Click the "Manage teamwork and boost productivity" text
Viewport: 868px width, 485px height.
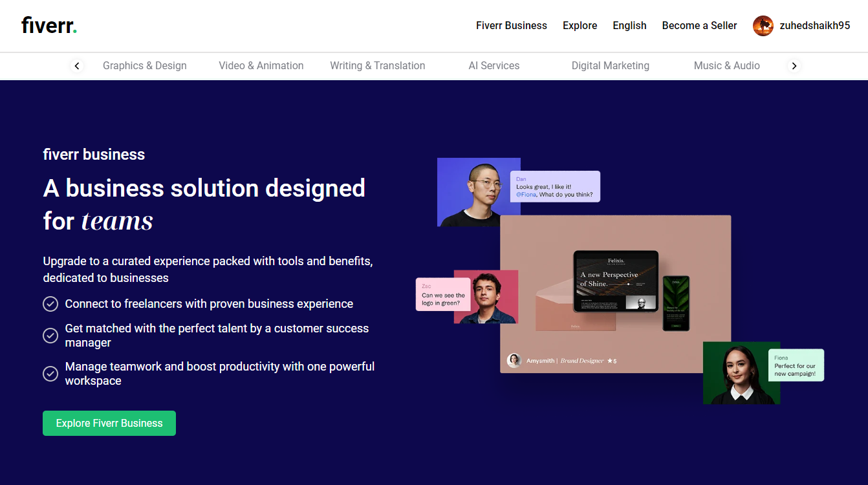click(220, 374)
